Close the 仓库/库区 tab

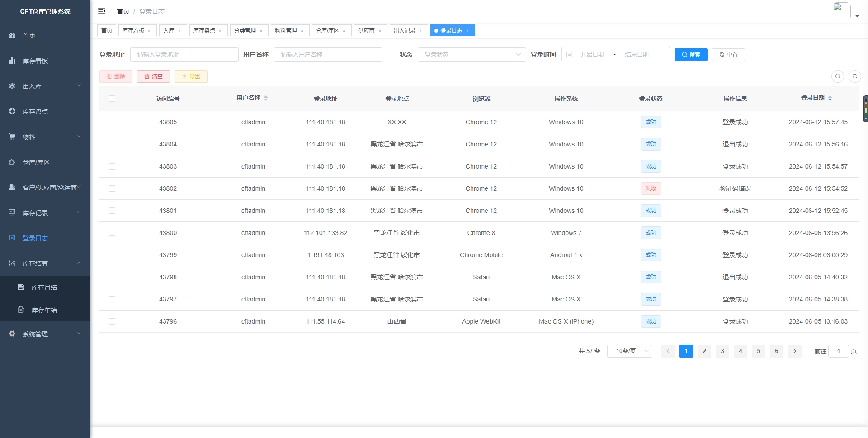(344, 31)
